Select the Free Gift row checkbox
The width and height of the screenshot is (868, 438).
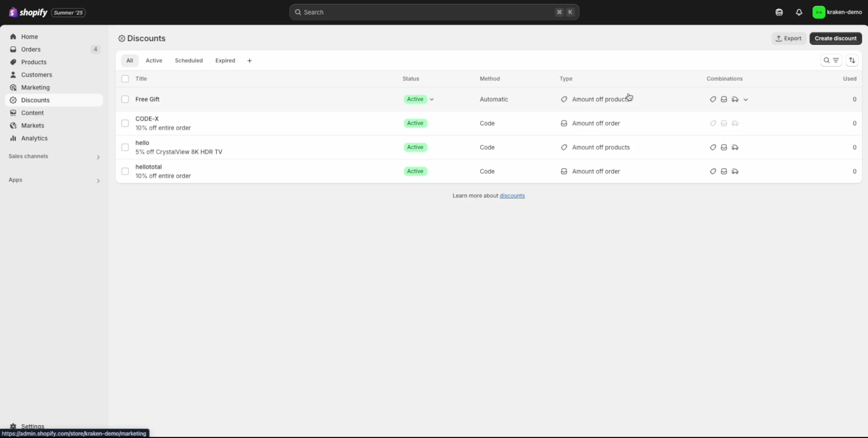[x=125, y=99]
